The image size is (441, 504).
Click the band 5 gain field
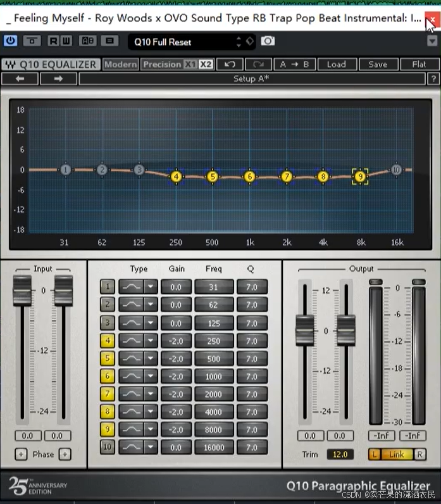click(176, 358)
